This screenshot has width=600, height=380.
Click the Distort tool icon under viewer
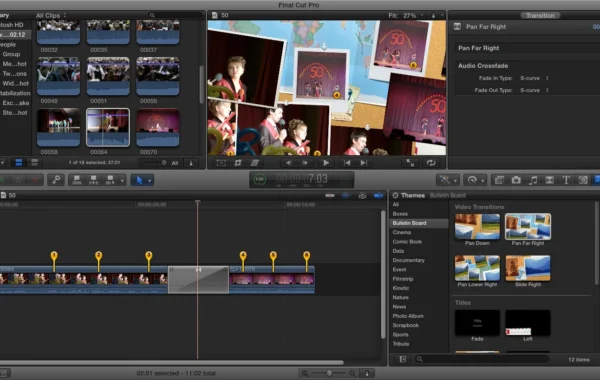tap(255, 163)
